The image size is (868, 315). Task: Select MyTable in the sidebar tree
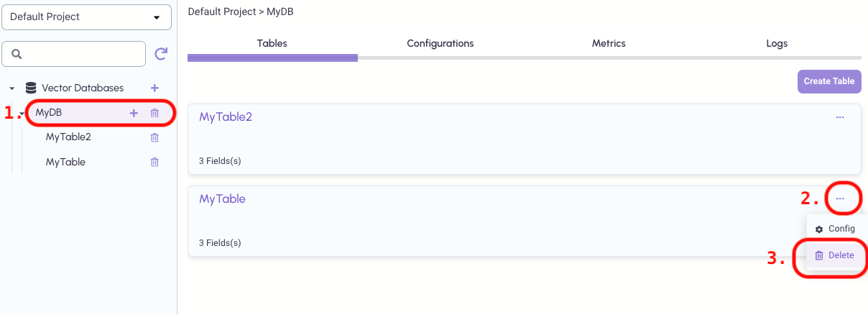(x=65, y=163)
